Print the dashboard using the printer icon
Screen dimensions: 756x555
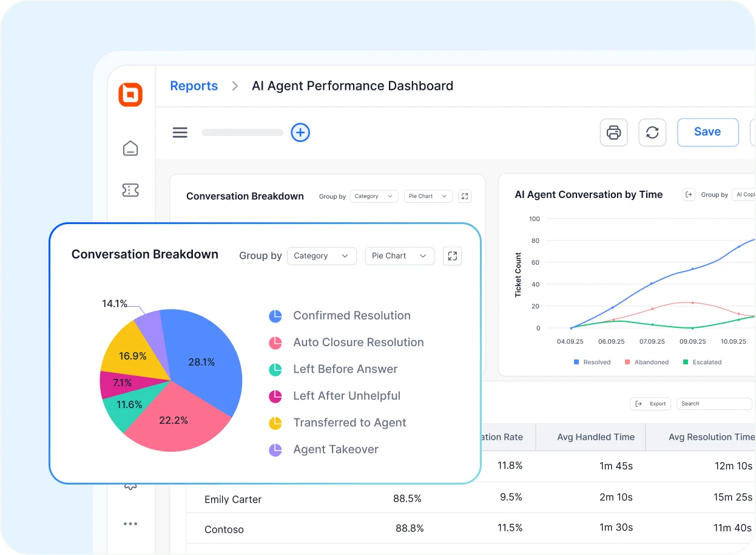(x=613, y=132)
